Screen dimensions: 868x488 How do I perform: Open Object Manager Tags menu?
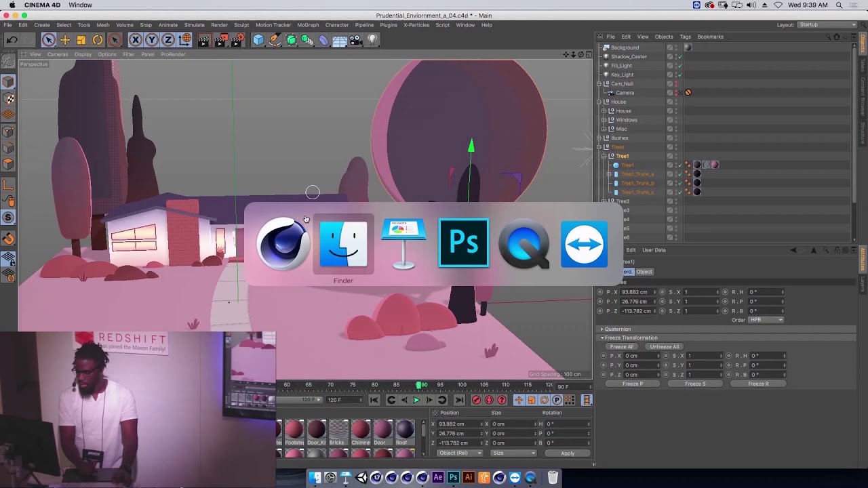[685, 37]
